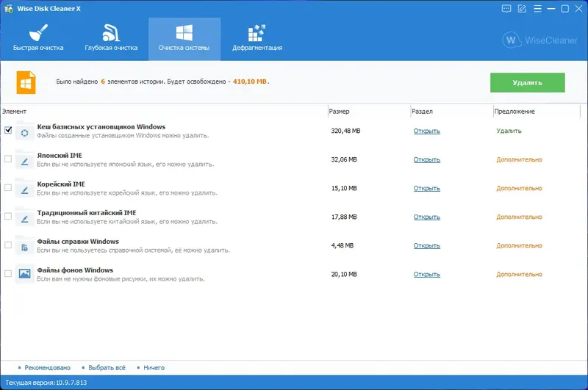This screenshot has width=588, height=390.
Task: Click the Wise Disk Cleaner app icon
Action: (x=8, y=9)
